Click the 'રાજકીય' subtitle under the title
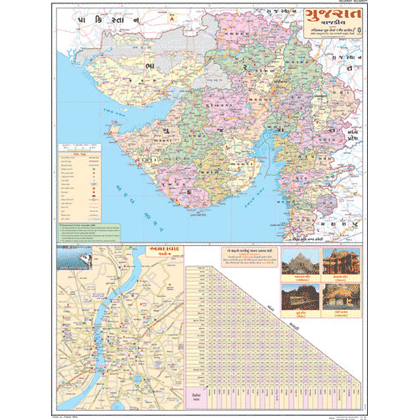Viewport: 420px width, 420px height. click(x=332, y=23)
